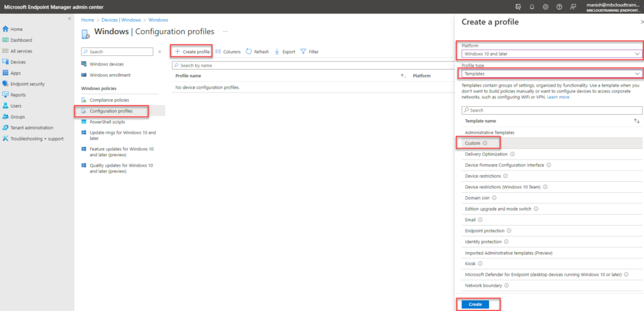Click the Refresh circular arrow icon
This screenshot has width=644, height=311.
(x=249, y=52)
